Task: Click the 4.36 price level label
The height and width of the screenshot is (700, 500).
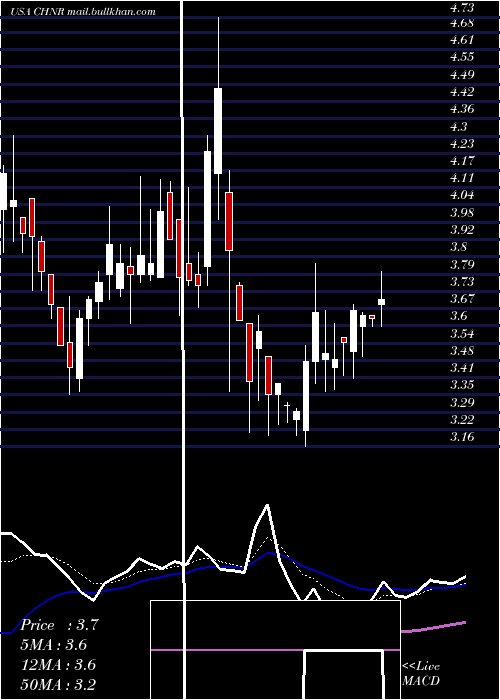Action: coord(461,109)
